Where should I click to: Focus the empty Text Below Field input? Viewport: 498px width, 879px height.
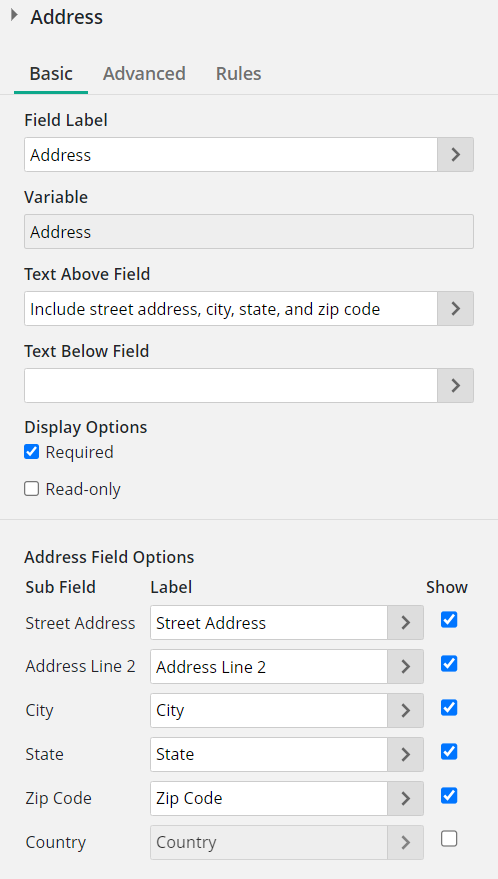coord(230,386)
